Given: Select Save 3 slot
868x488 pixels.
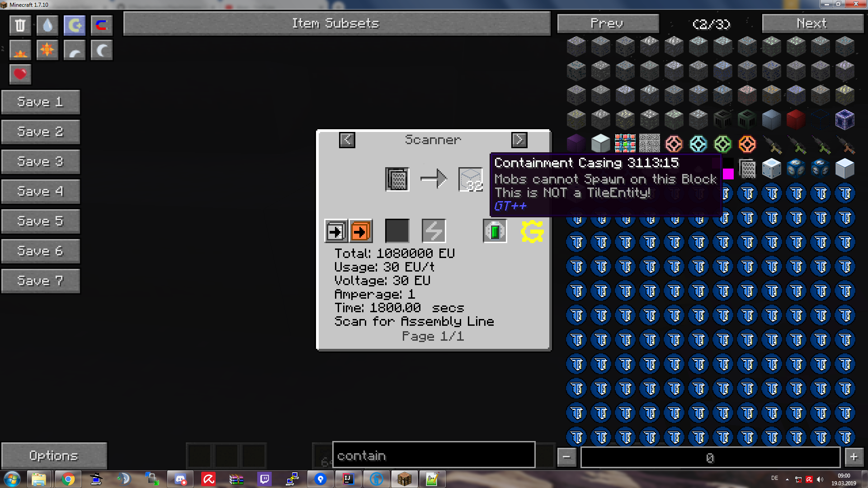Looking at the screenshot, I should click(40, 162).
